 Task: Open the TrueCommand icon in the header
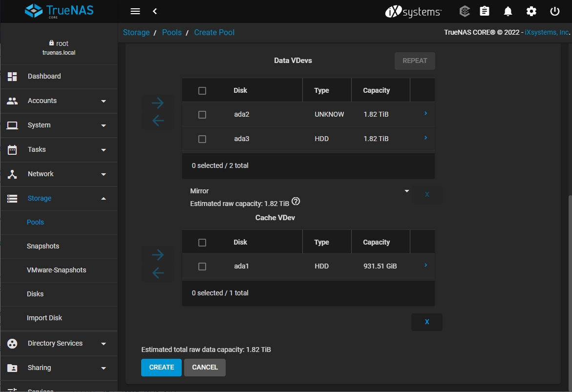pyautogui.click(x=465, y=11)
